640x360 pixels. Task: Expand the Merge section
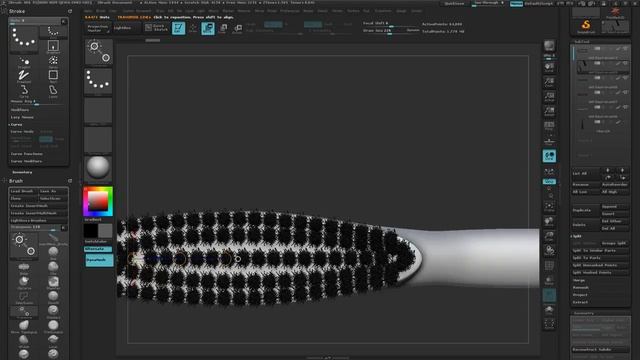point(579,280)
